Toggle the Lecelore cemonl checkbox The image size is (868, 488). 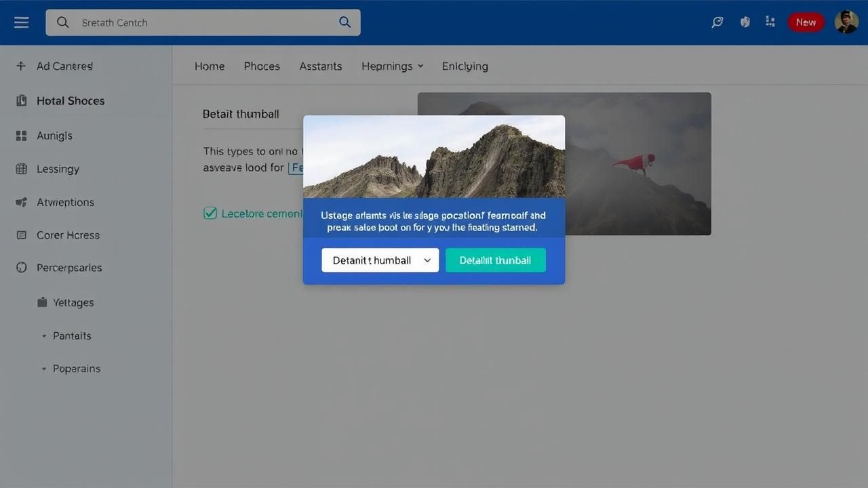click(210, 213)
